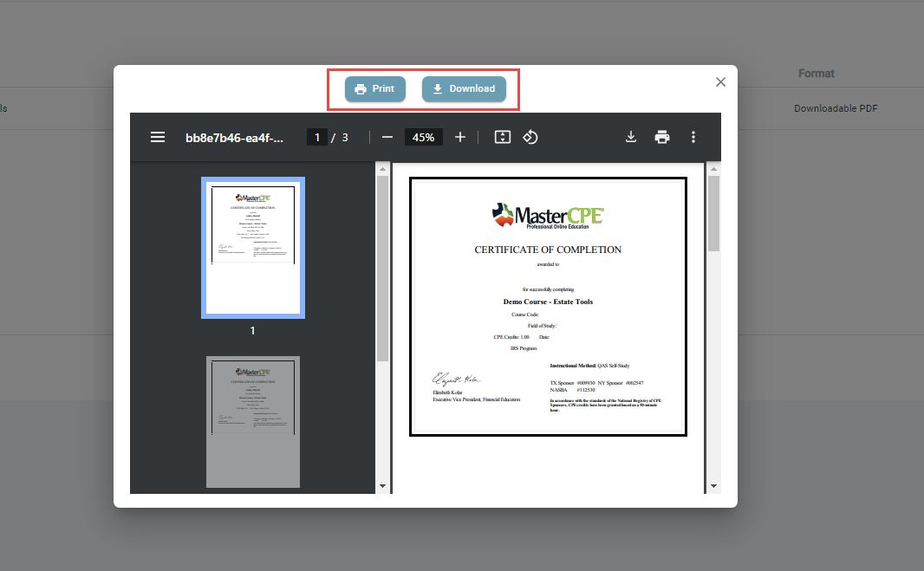Image resolution: width=924 pixels, height=571 pixels.
Task: Click the Format column header in background
Action: 817,74
